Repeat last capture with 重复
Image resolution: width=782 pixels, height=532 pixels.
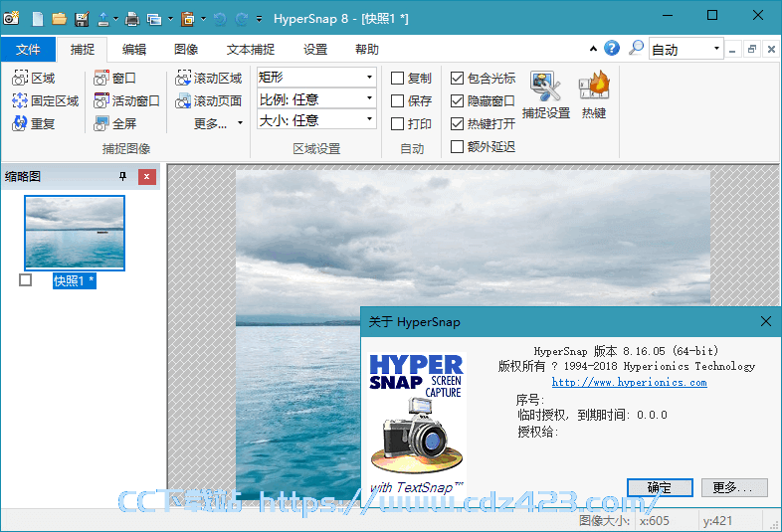pos(34,123)
